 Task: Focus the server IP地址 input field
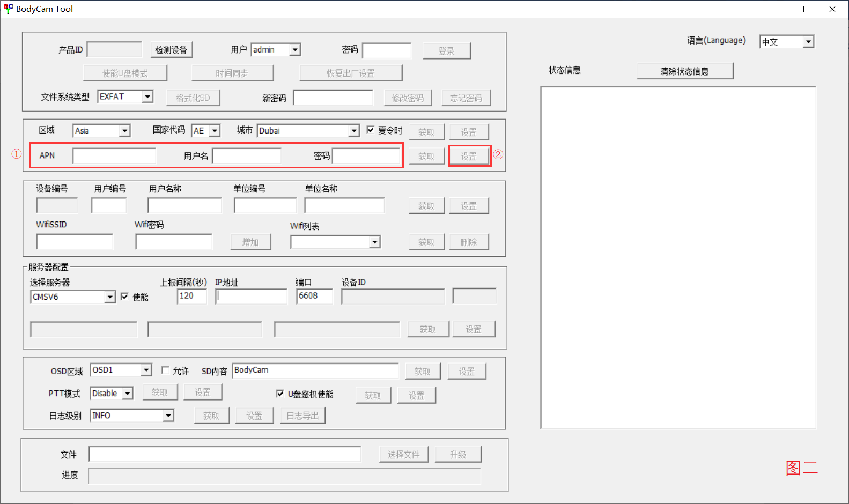(x=251, y=297)
